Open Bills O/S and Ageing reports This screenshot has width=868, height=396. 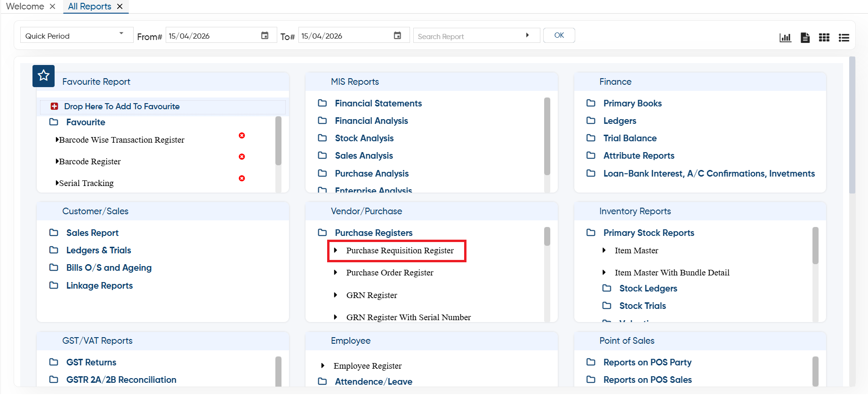pyautogui.click(x=109, y=267)
